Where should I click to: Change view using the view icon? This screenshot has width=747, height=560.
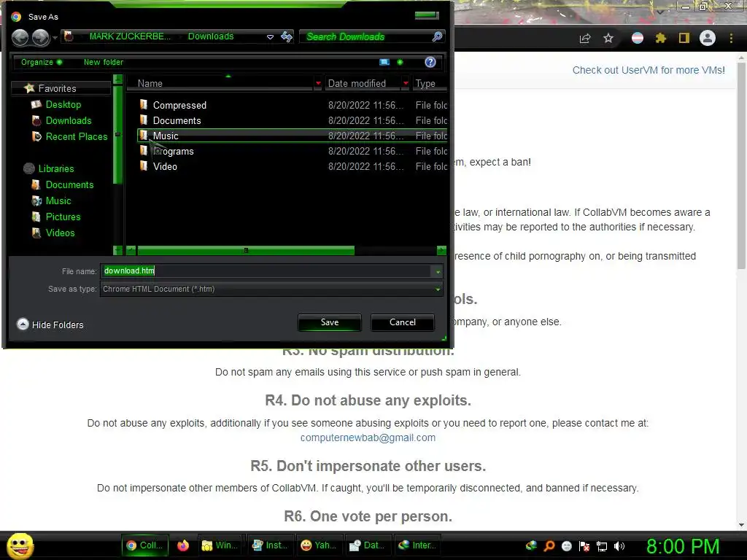click(x=384, y=62)
